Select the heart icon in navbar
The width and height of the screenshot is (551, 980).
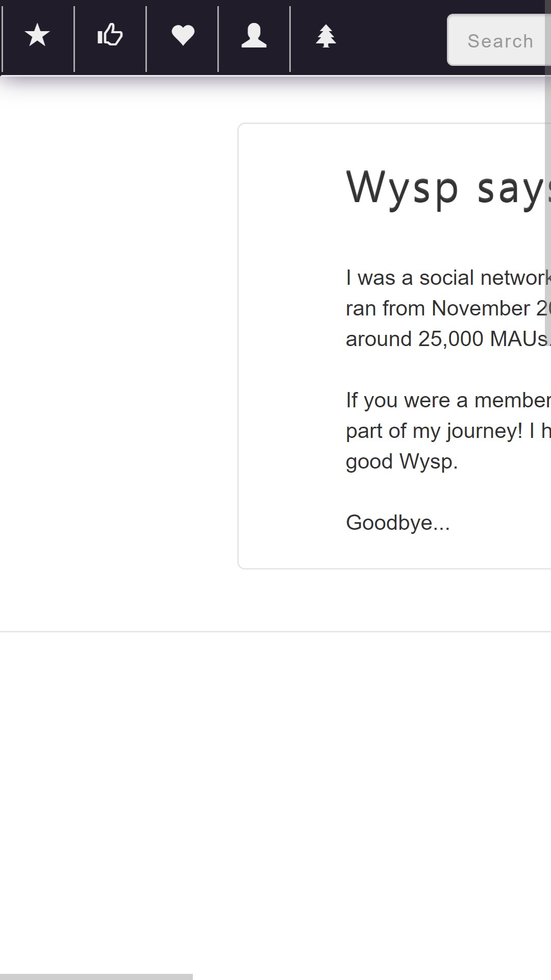pos(182,36)
